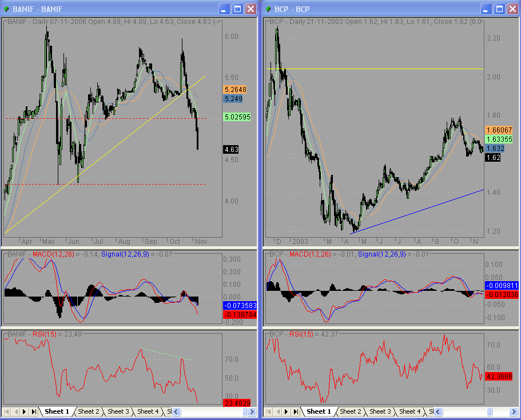Click BANIF price label 5.02595
The height and width of the screenshot is (420, 521).
tap(237, 117)
